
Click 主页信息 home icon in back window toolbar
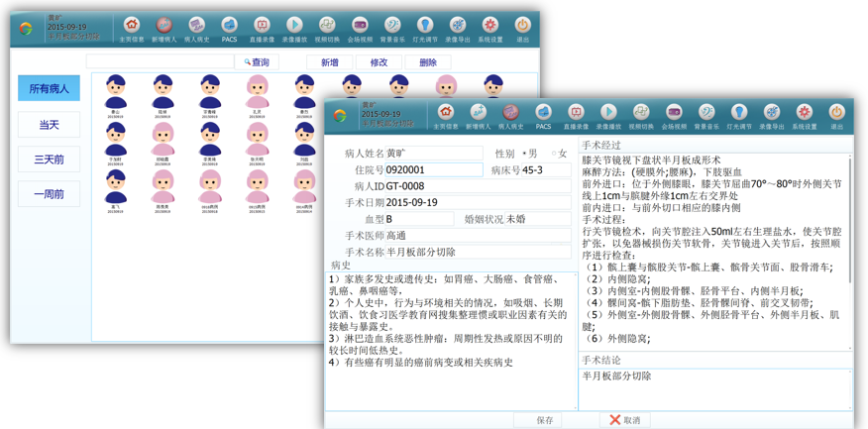(131, 27)
